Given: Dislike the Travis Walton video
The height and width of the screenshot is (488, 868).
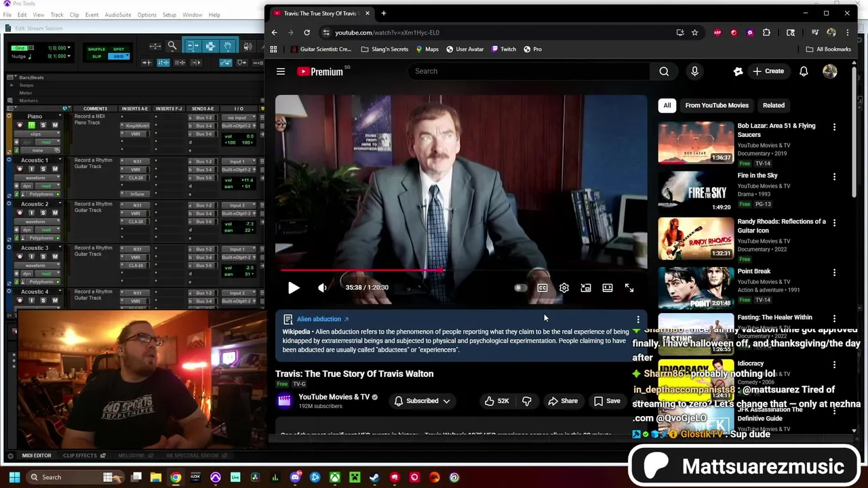Looking at the screenshot, I should pos(527,401).
